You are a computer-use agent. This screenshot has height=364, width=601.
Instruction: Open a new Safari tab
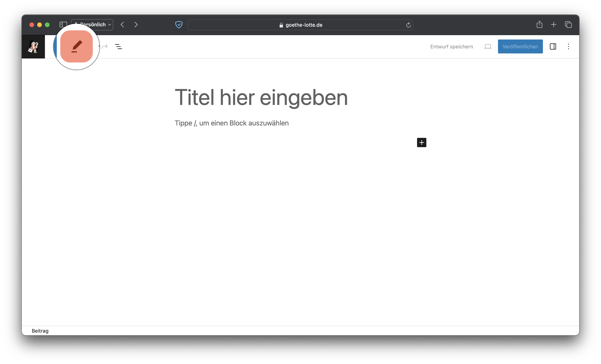pos(553,24)
